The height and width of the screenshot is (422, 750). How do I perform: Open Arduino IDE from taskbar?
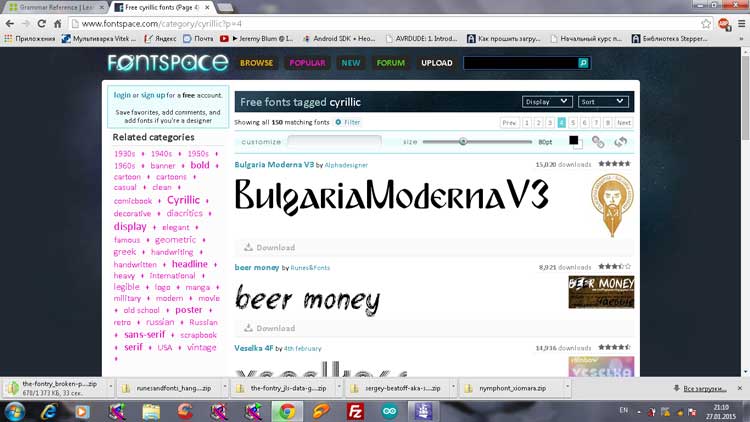coord(389,411)
